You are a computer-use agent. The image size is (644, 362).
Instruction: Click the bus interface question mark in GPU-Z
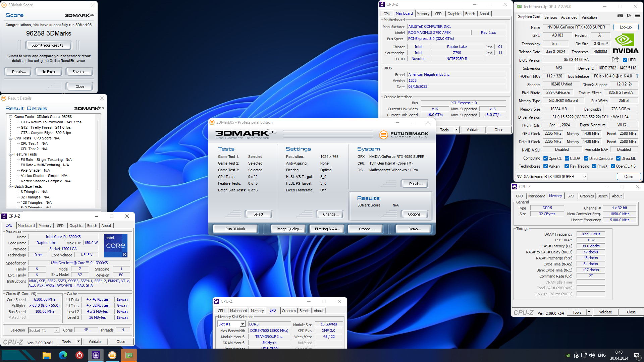pyautogui.click(x=637, y=76)
